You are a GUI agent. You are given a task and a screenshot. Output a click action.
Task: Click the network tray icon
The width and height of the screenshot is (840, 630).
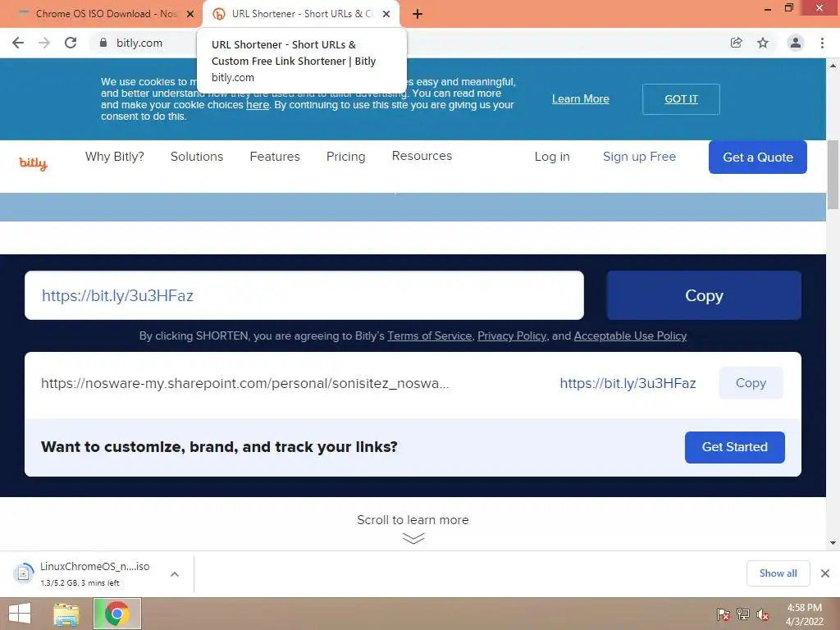point(743,614)
